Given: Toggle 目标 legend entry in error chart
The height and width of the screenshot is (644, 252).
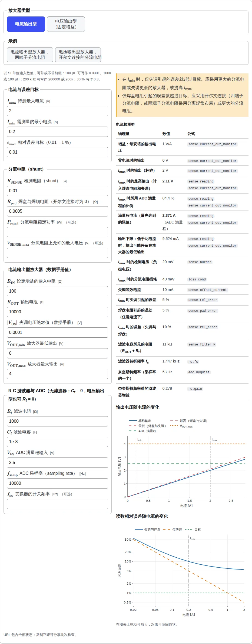Looking at the screenshot, I should click(x=193, y=530).
